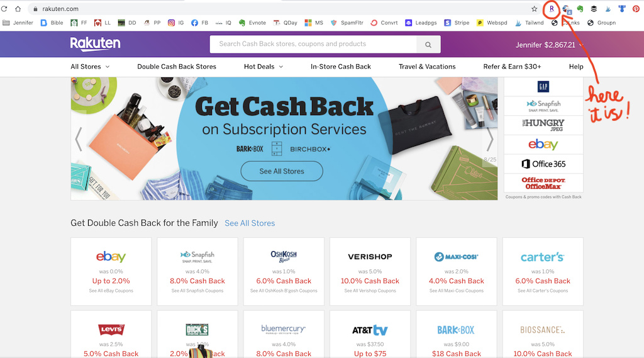Expand the Hot Deals menu
Image resolution: width=644 pixels, height=358 pixels.
click(x=264, y=67)
